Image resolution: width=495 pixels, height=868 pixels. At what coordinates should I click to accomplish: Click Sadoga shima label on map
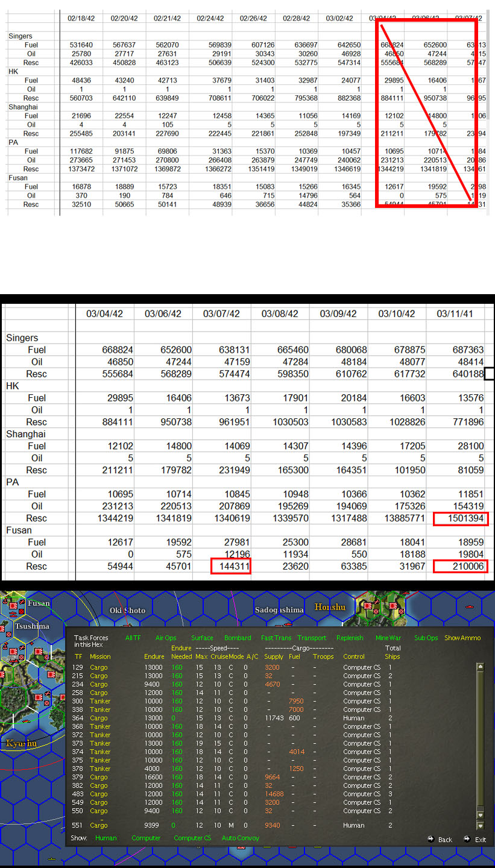click(279, 610)
